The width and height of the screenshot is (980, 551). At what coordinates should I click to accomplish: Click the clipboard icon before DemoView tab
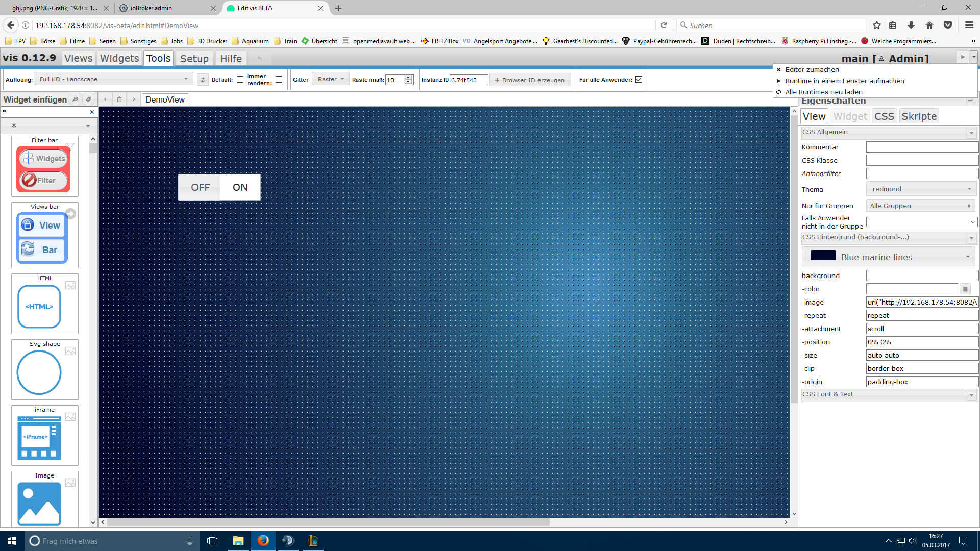tap(119, 99)
